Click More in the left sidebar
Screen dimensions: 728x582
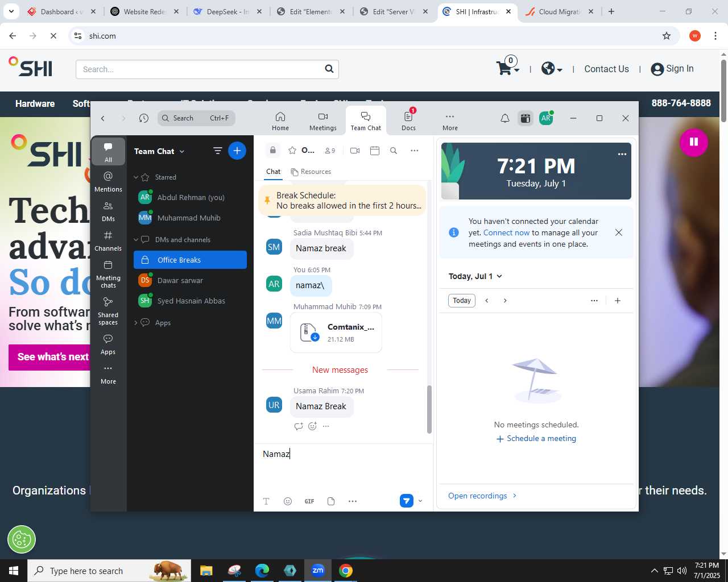(108, 374)
